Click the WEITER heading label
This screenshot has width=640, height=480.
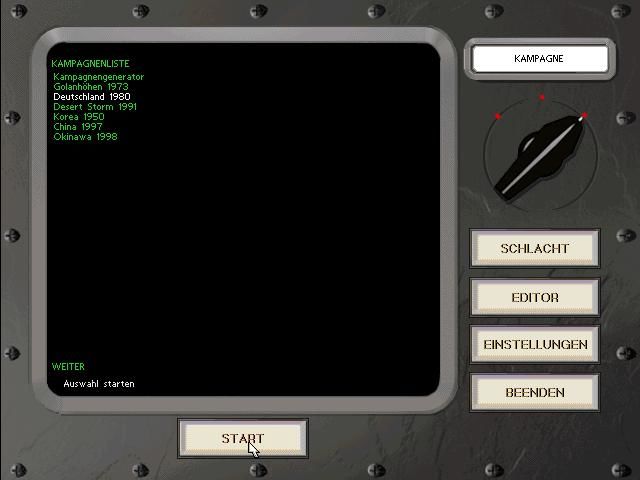click(x=68, y=367)
